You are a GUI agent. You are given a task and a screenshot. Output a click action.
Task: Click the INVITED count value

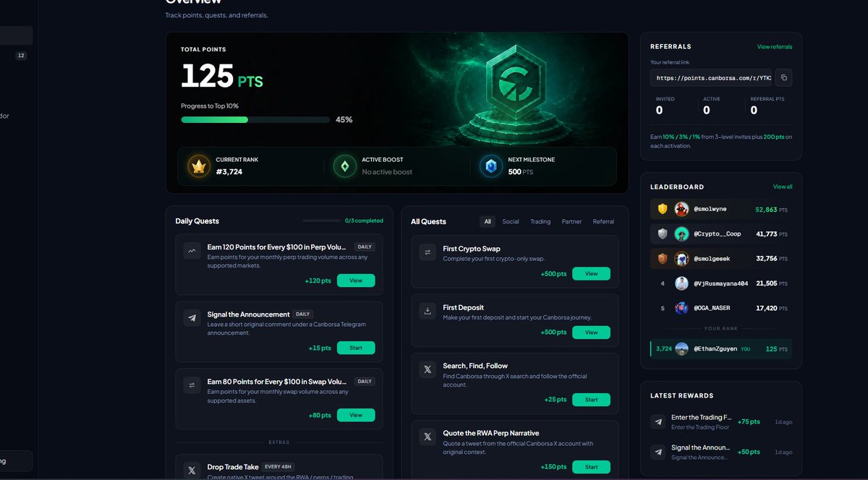pos(659,110)
